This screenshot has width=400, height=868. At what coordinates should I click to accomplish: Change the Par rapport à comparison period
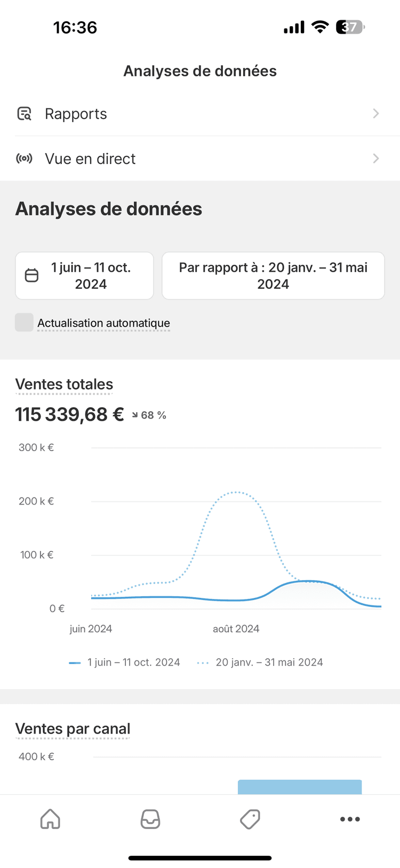pos(273,275)
